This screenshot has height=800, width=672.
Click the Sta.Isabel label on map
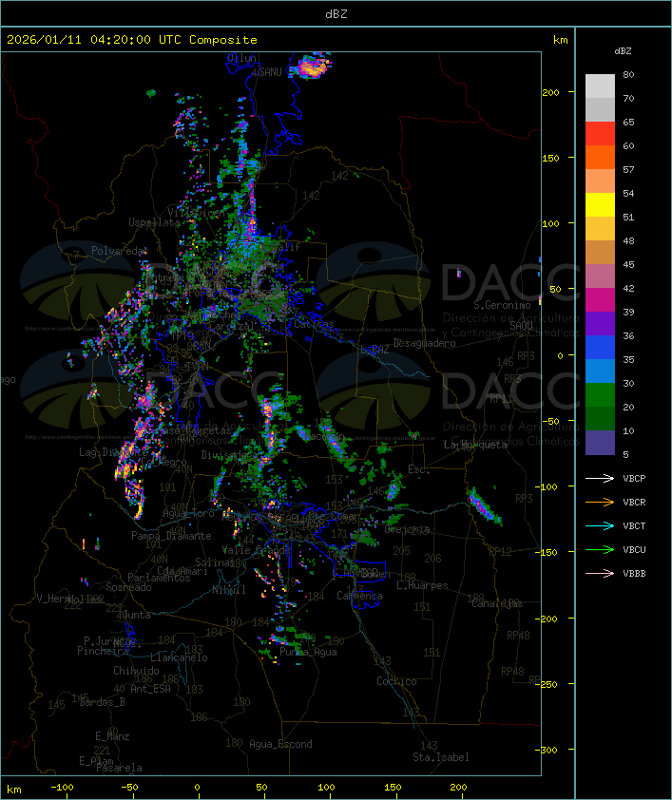click(x=440, y=757)
